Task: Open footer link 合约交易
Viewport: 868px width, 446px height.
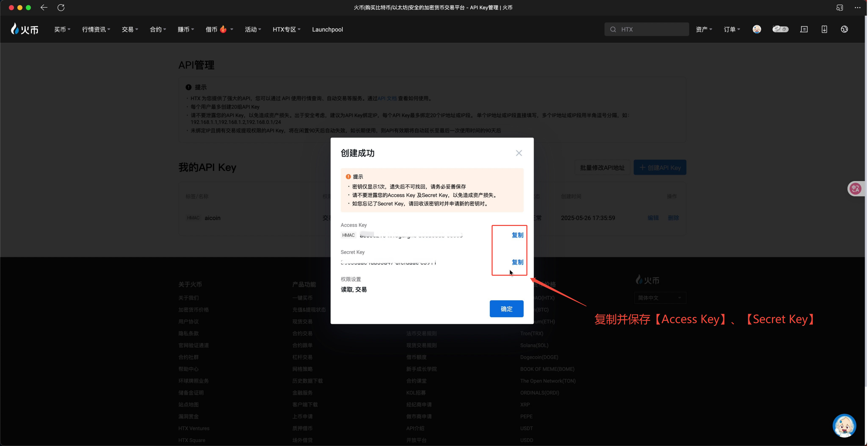Action: tap(302, 334)
